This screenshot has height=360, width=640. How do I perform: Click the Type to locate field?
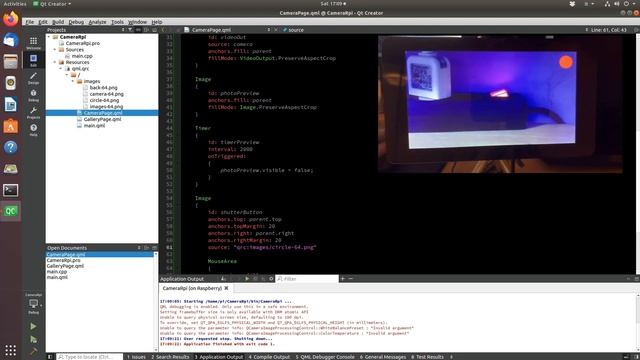(89, 357)
